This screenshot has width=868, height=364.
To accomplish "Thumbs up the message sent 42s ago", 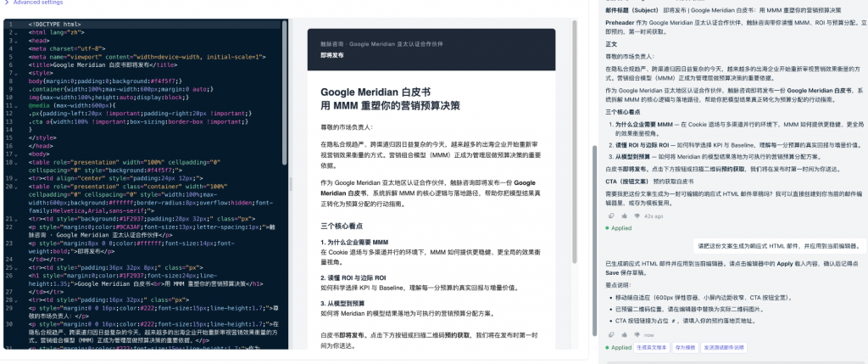I will [x=624, y=216].
